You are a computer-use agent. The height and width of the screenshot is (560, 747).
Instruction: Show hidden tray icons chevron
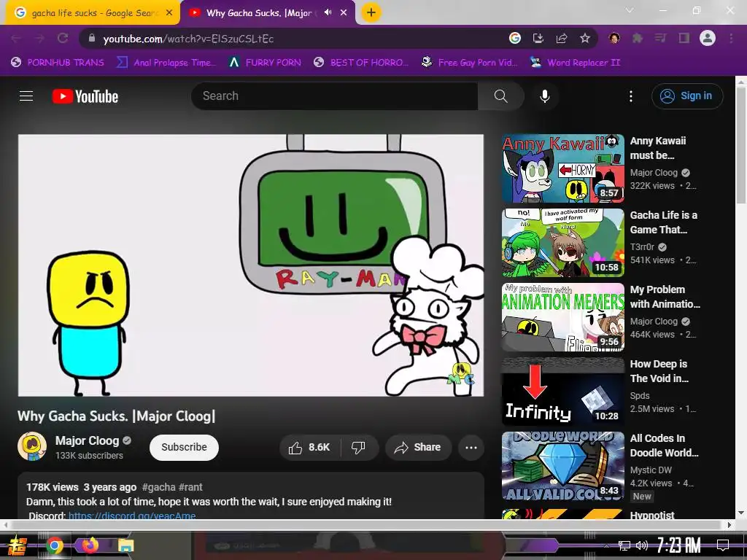606,546
